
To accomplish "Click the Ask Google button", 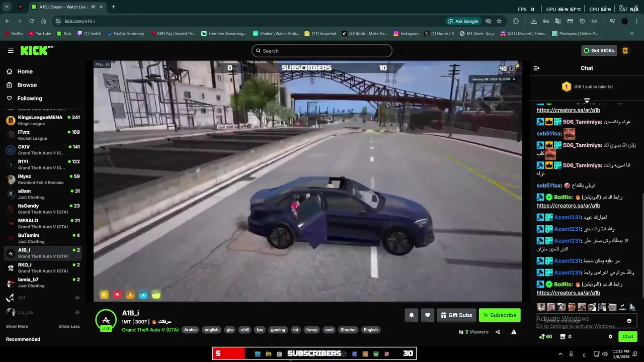I will (x=462, y=21).
